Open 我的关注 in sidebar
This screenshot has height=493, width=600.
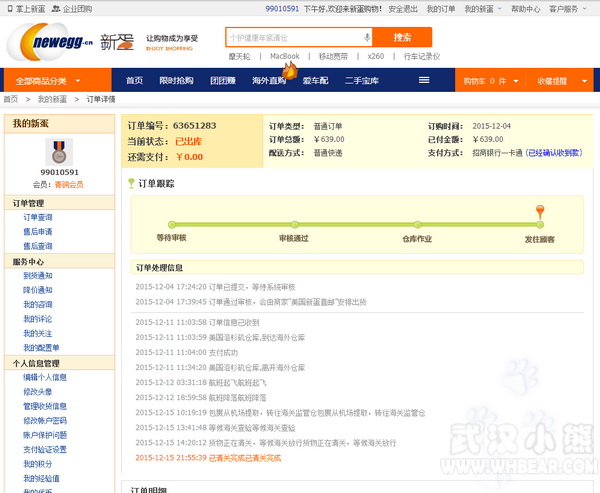pos(38,333)
